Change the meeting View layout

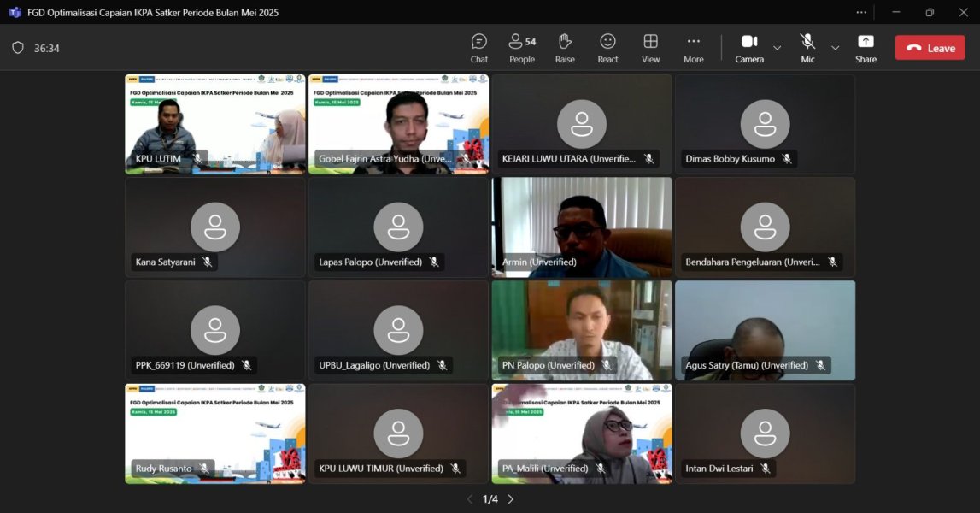pos(651,48)
